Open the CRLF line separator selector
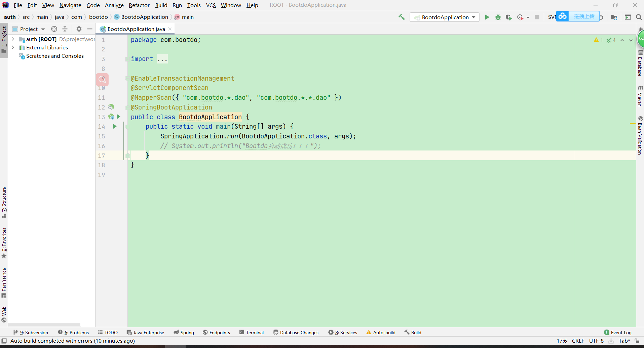The height and width of the screenshot is (348, 644). coord(578,341)
